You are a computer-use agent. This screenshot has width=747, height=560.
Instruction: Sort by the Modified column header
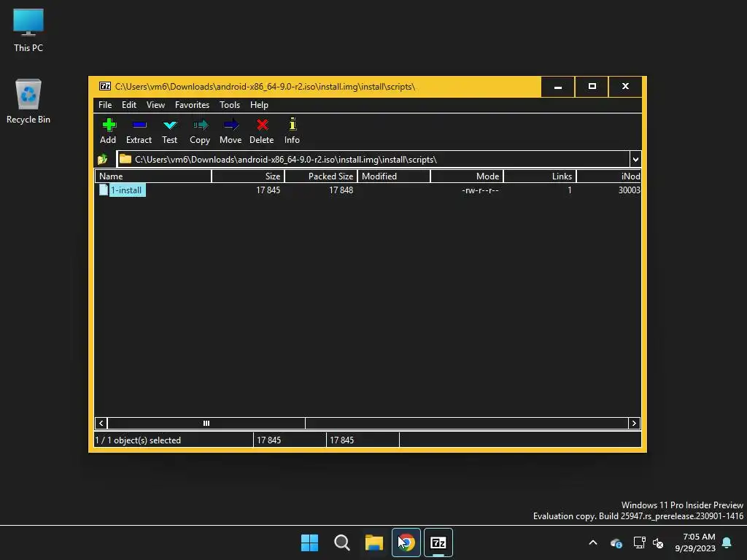pyautogui.click(x=394, y=176)
